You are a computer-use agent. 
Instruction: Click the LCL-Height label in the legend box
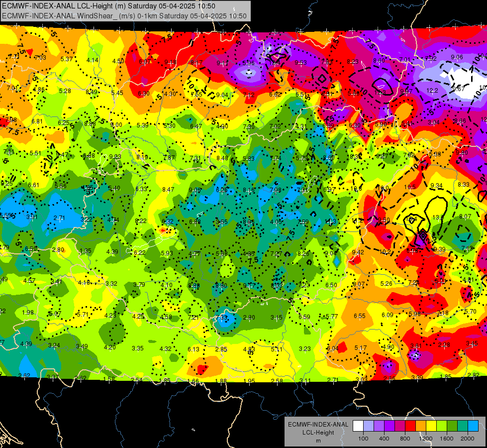coord(318,433)
